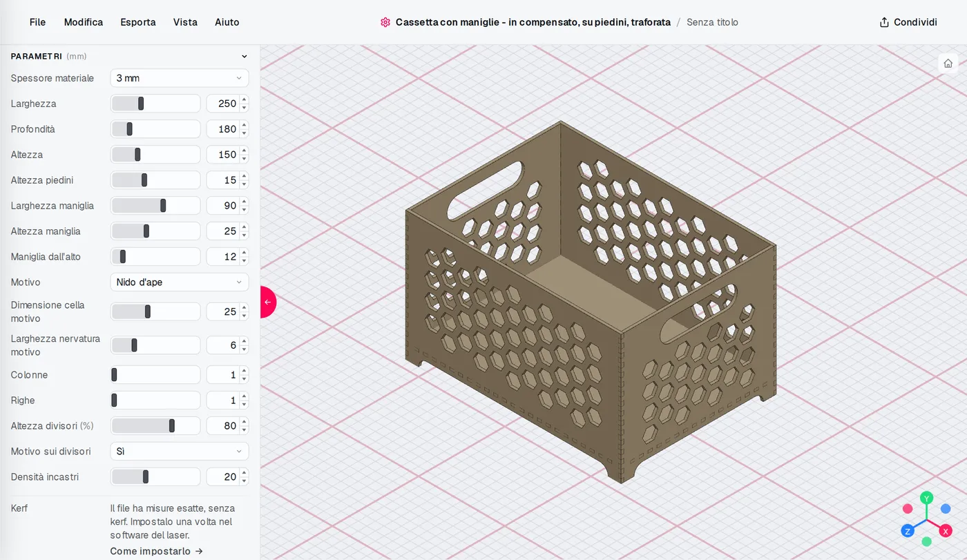Image resolution: width=967 pixels, height=560 pixels.
Task: Click the Profondità slider track
Action: coord(155,129)
